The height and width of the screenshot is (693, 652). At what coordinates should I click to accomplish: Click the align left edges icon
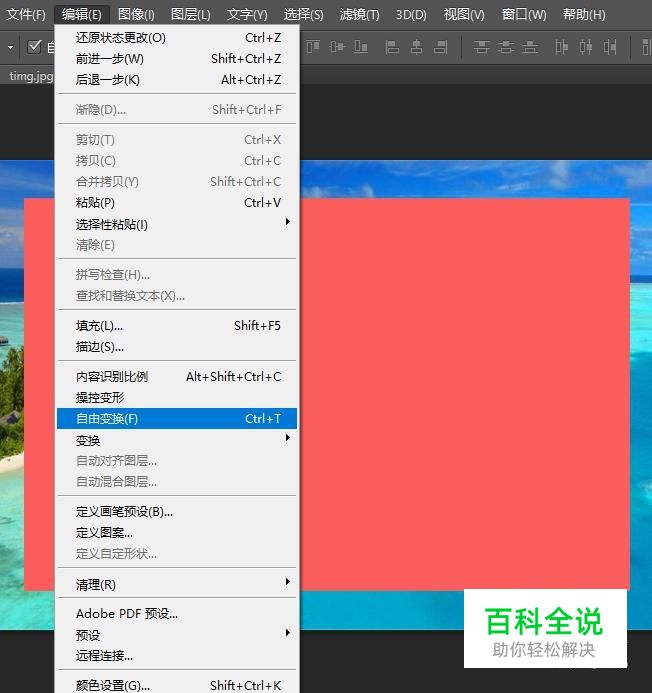click(x=392, y=46)
